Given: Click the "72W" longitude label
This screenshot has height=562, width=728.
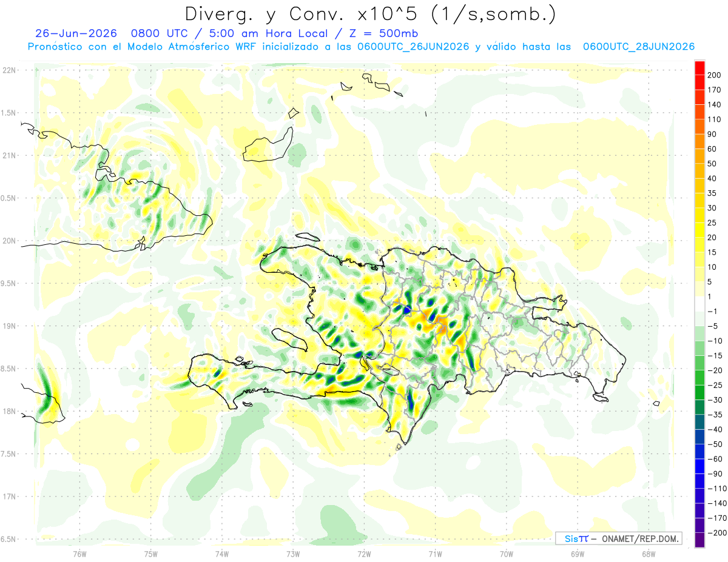Looking at the screenshot, I should tap(364, 554).
